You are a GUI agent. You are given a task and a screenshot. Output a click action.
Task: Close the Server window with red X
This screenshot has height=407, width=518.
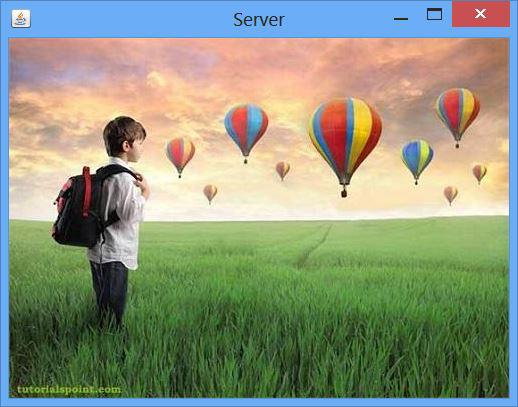pos(480,14)
